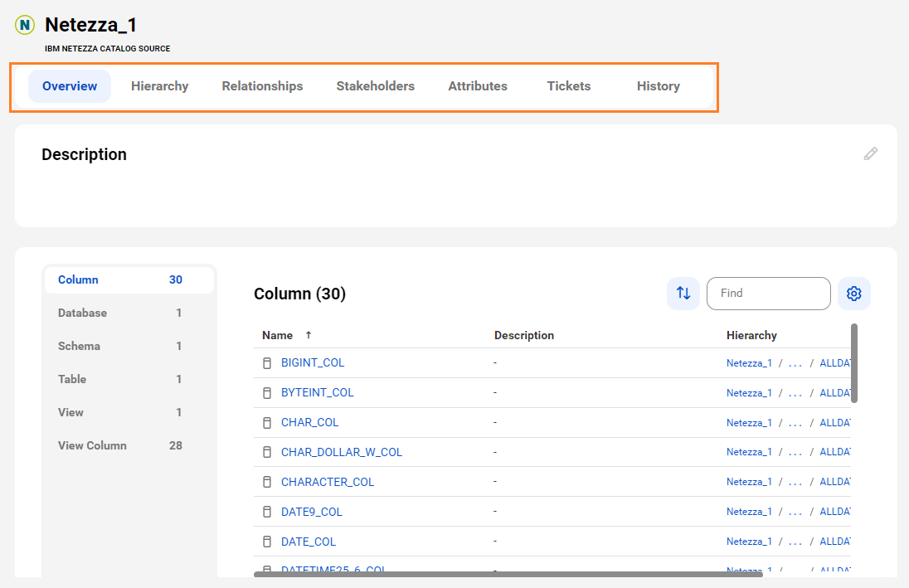Click the sort order arrows icon

coord(683,294)
